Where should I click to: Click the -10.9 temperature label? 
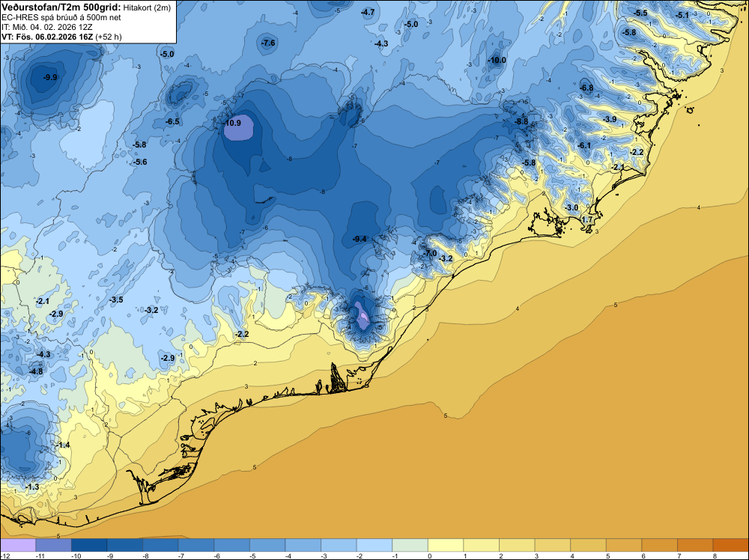[x=233, y=123]
